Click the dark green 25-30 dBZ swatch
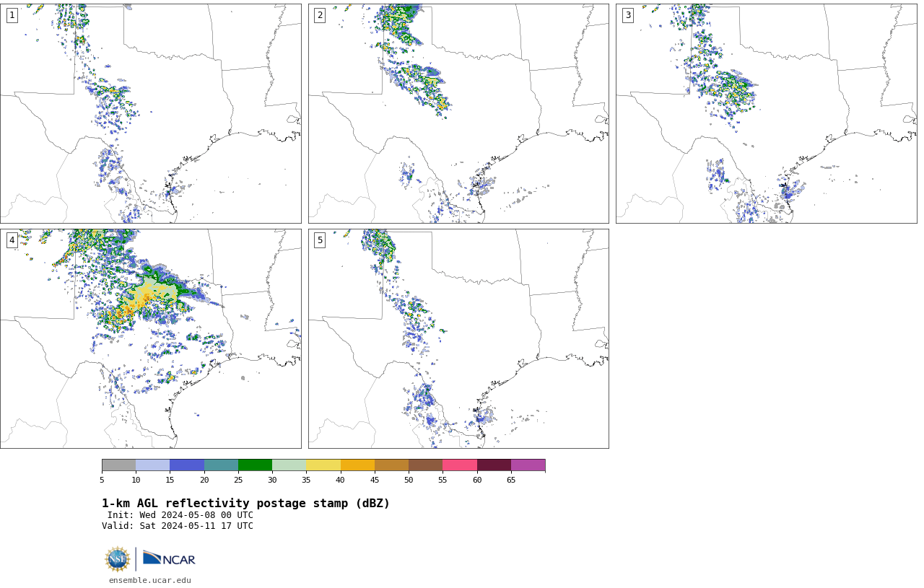Image resolution: width=924 pixels, height=588 pixels. click(255, 465)
